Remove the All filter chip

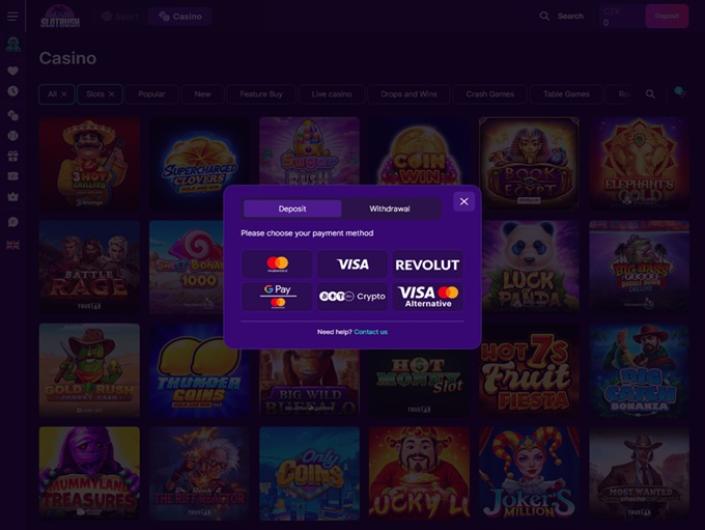pyautogui.click(x=64, y=94)
